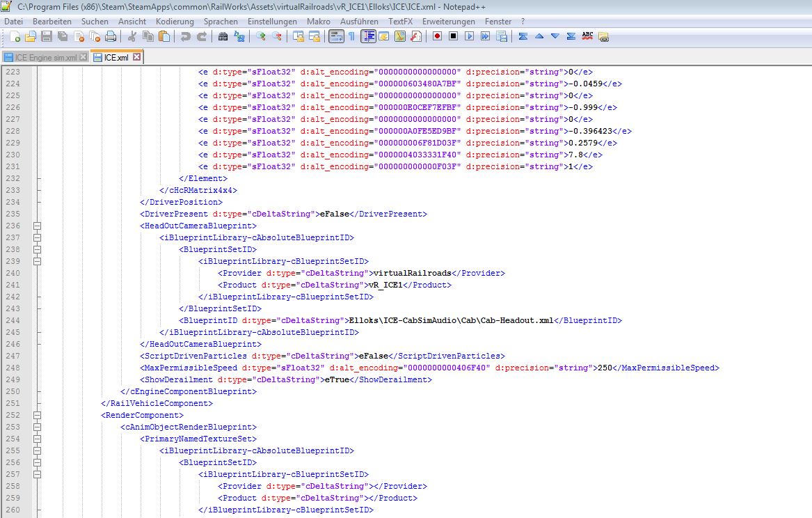Close the ICE.xml tab
This screenshot has height=518, width=812.
pos(136,57)
